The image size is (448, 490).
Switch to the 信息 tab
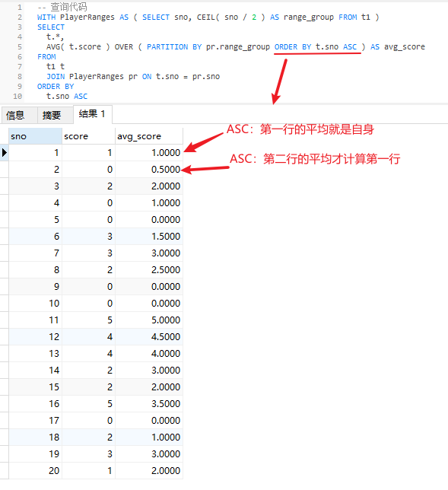coord(19,116)
